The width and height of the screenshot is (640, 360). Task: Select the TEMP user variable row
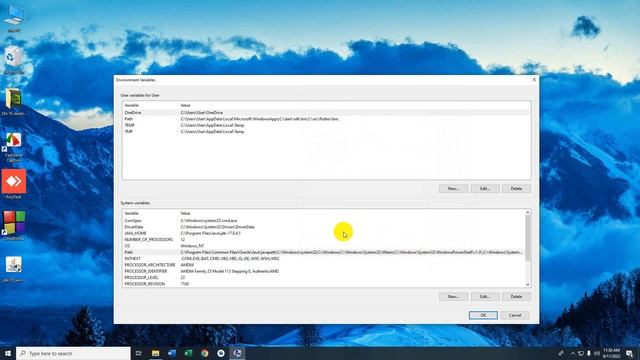click(327, 125)
